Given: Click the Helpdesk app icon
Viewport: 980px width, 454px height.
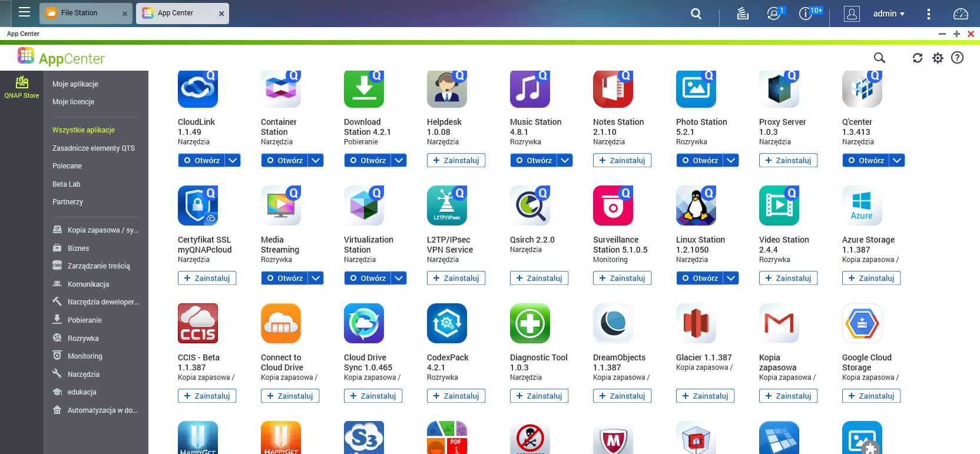Looking at the screenshot, I should [447, 88].
